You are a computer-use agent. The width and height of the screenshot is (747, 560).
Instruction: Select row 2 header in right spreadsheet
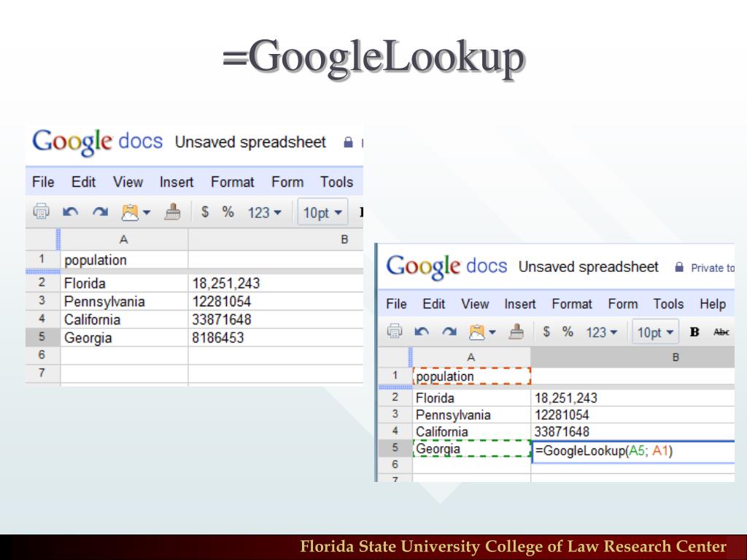[x=395, y=397]
